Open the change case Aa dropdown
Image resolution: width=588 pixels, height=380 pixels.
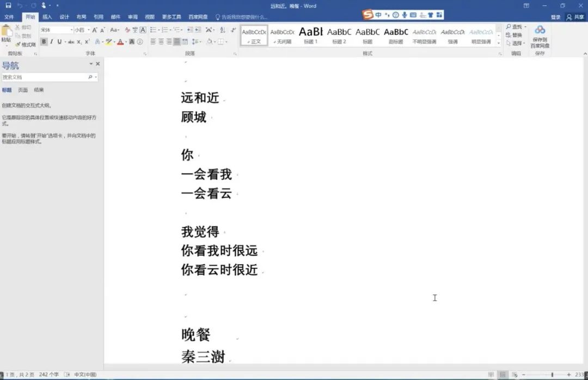[x=115, y=30]
